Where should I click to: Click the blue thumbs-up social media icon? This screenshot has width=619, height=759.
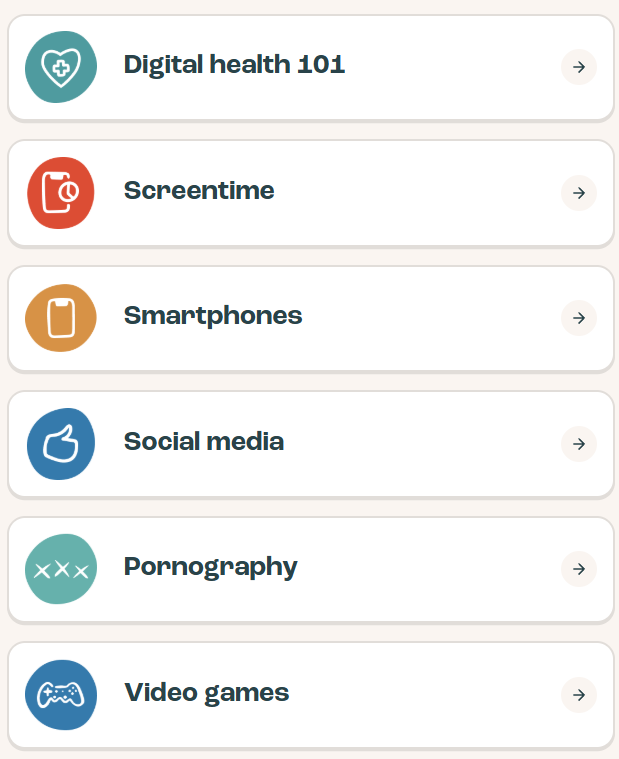(61, 444)
